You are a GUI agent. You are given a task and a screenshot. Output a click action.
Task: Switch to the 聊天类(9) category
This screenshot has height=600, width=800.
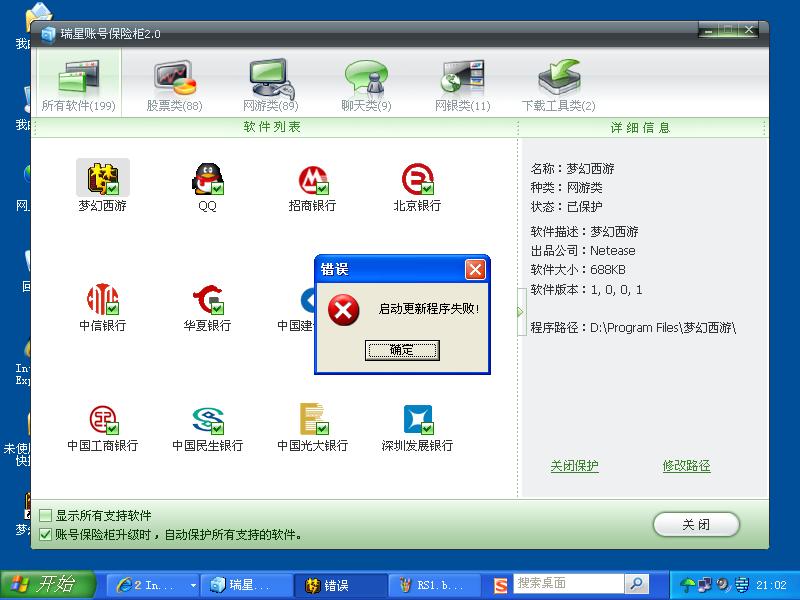pos(366,86)
